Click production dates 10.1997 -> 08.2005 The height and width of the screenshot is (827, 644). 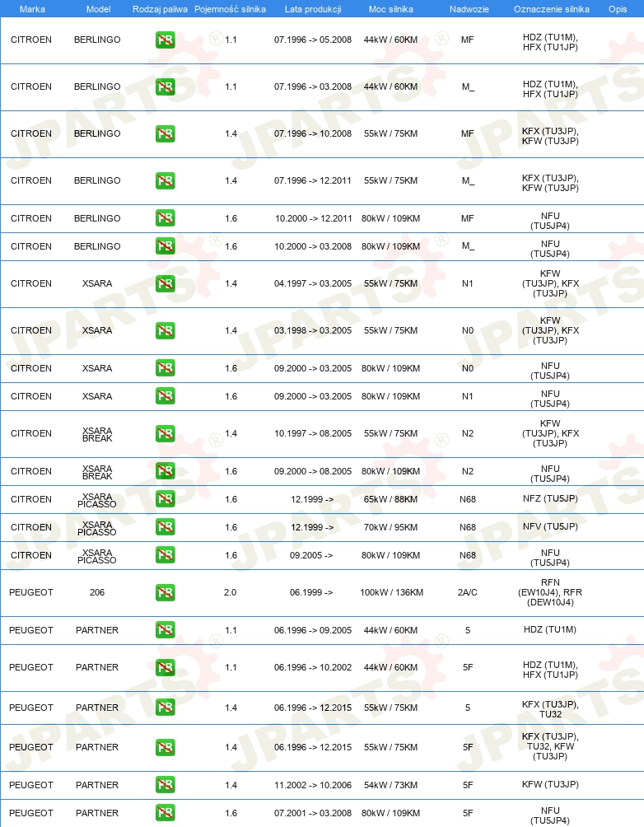[313, 433]
